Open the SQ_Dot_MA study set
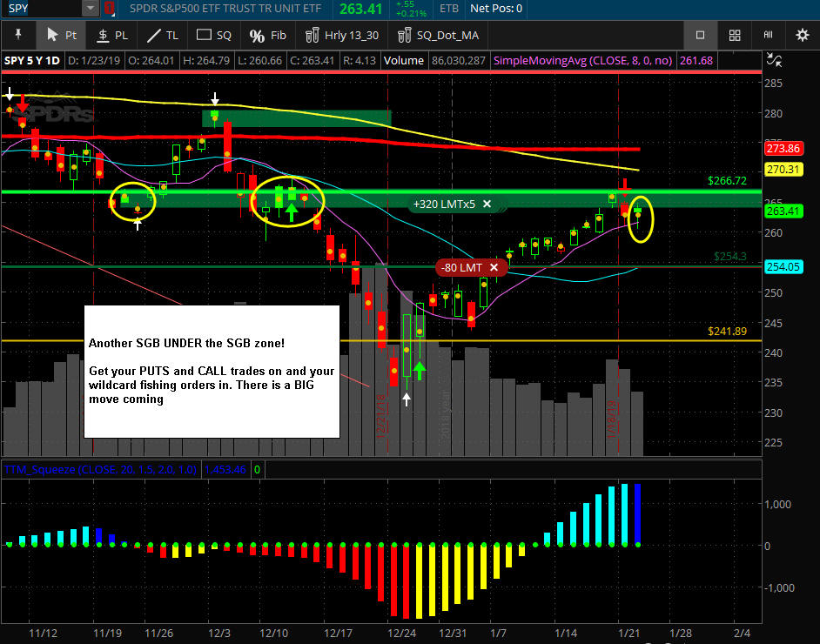820x644 pixels. [438, 35]
